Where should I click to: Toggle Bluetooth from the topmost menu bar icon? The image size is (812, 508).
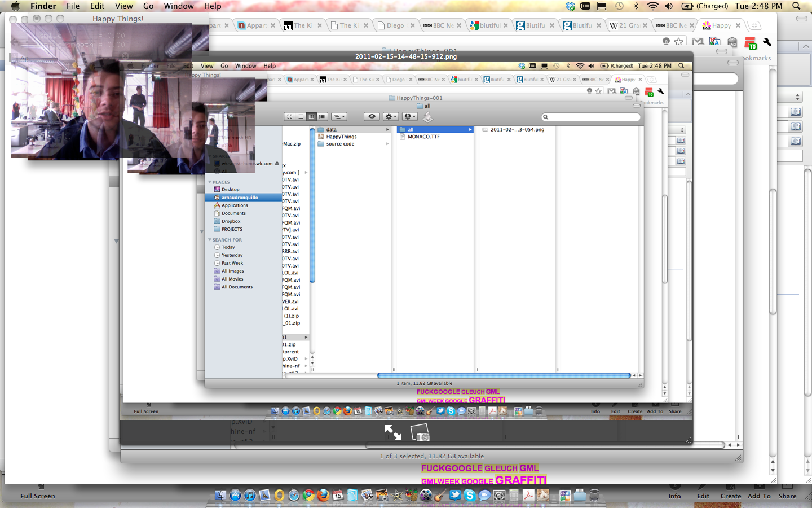click(636, 6)
